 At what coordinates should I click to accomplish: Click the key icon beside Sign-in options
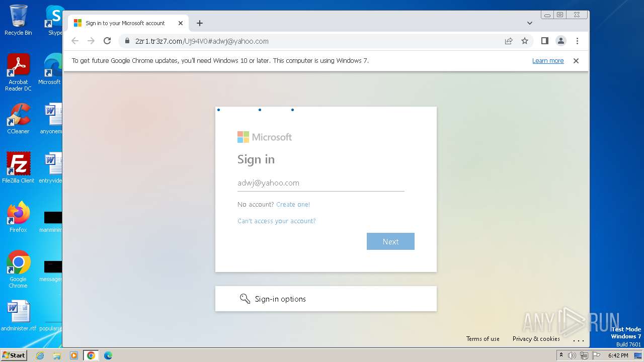click(245, 299)
